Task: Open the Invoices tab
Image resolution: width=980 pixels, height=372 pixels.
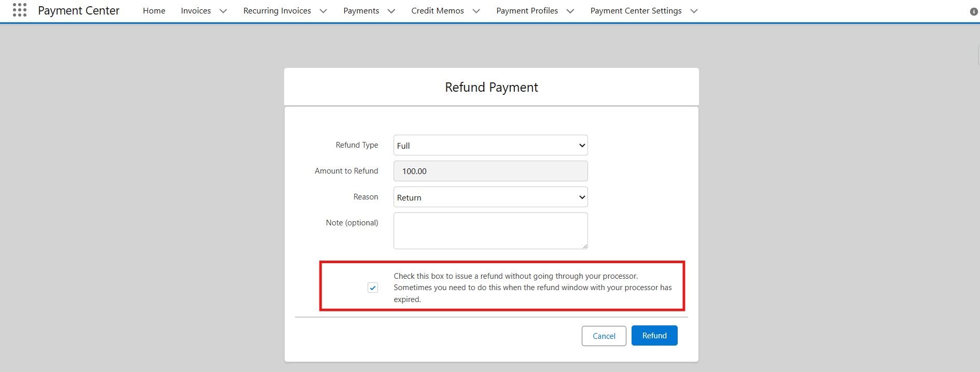Action: pos(195,11)
